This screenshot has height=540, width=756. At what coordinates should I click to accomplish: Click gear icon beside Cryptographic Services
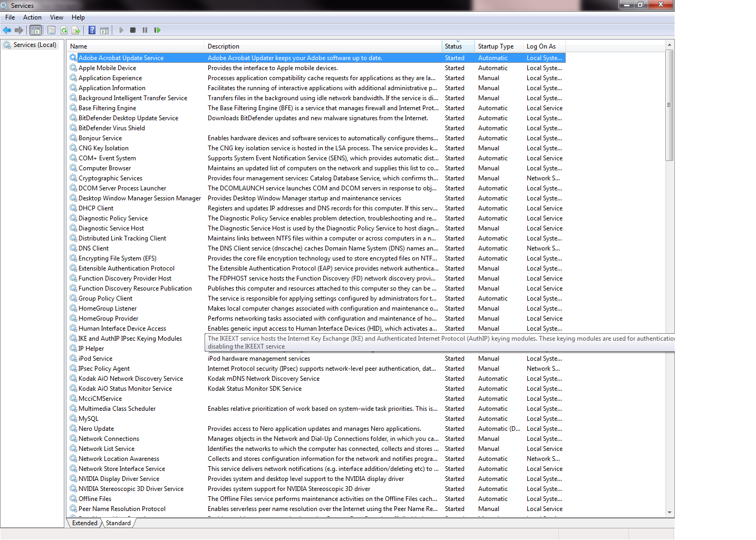point(73,178)
